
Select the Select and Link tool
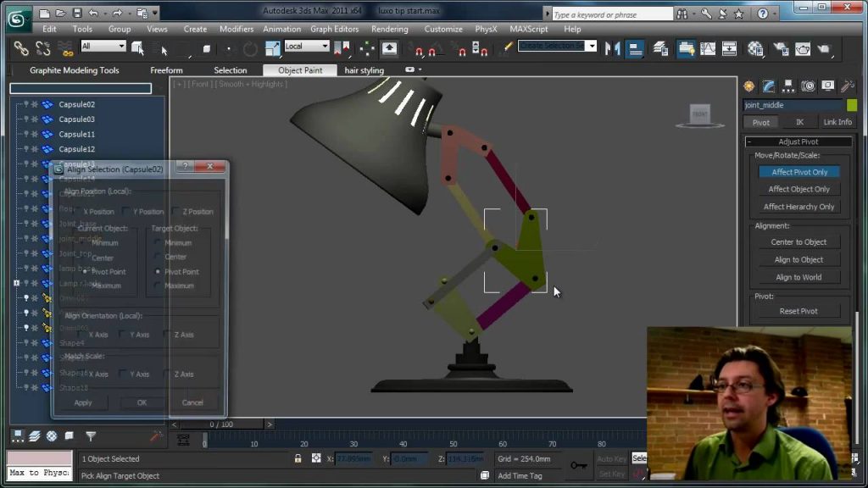[x=20, y=47]
